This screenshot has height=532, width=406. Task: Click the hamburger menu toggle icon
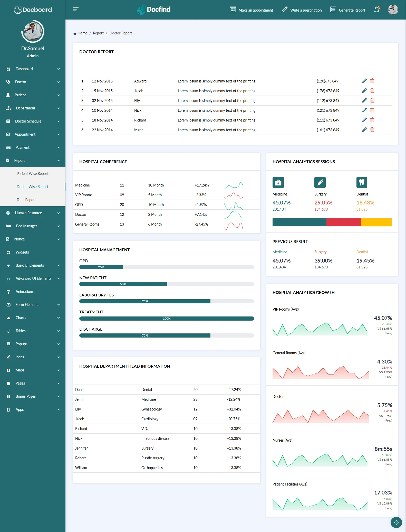[76, 10]
